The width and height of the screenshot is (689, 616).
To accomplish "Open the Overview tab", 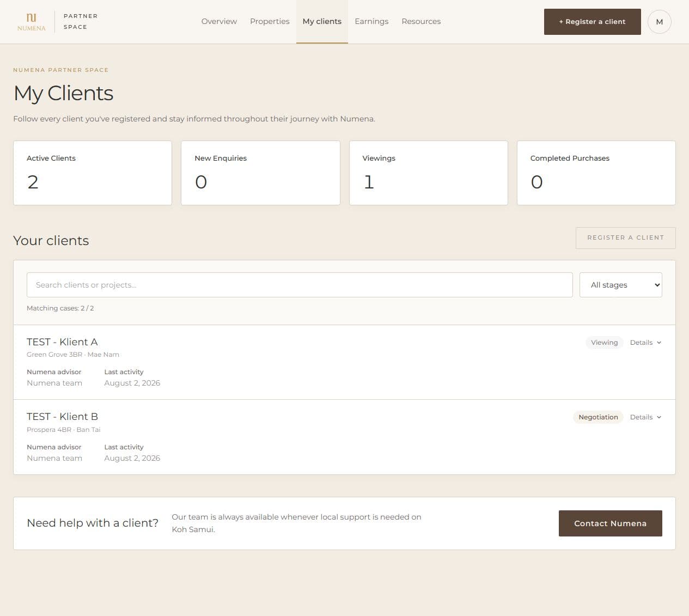I will point(219,21).
